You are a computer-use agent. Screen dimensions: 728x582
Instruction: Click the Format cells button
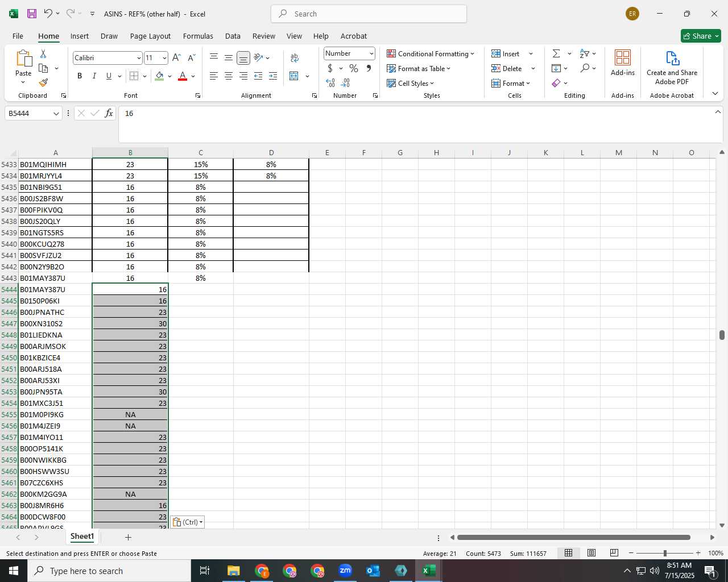pyautogui.click(x=511, y=83)
